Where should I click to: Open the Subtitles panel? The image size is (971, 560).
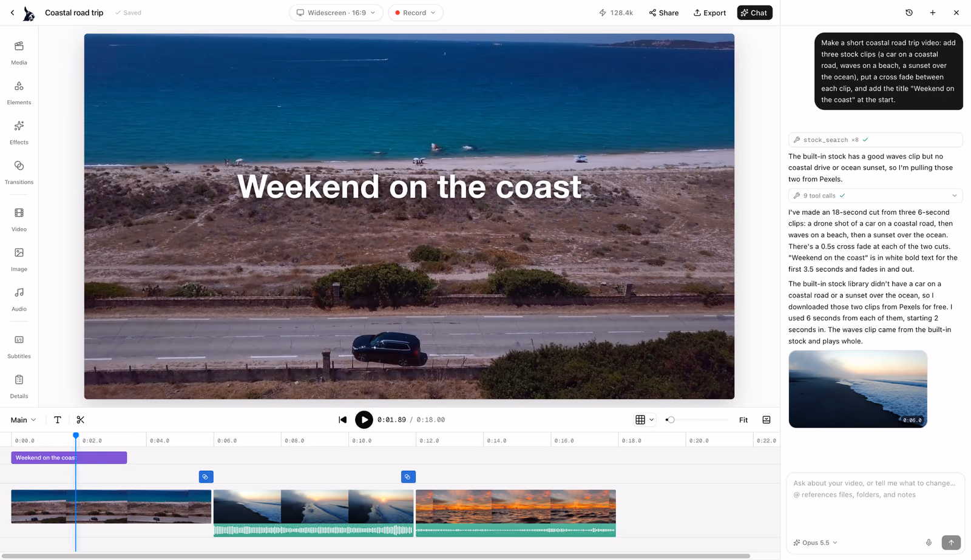(19, 347)
